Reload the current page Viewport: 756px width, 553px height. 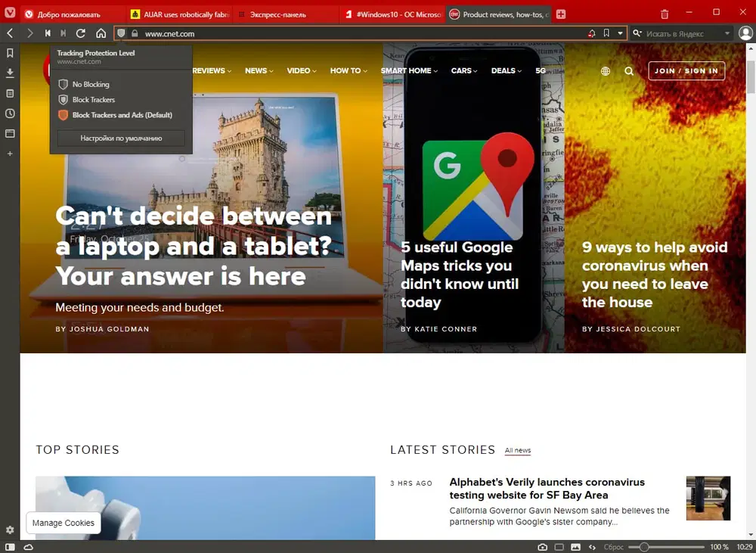(x=81, y=33)
